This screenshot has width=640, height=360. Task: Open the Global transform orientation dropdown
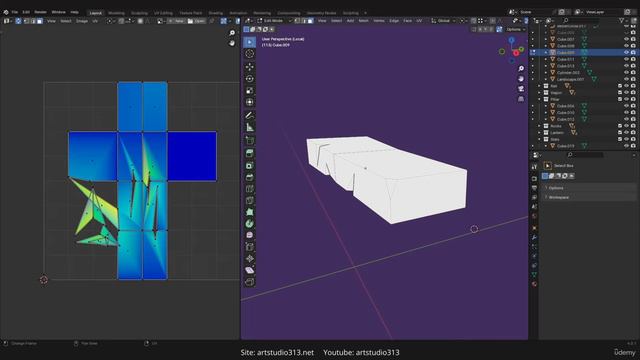443,21
